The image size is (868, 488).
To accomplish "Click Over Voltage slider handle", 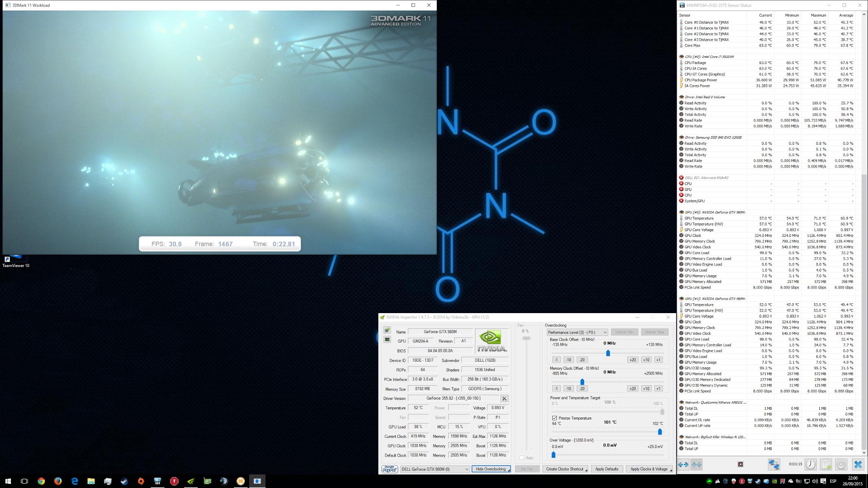I will [x=554, y=454].
